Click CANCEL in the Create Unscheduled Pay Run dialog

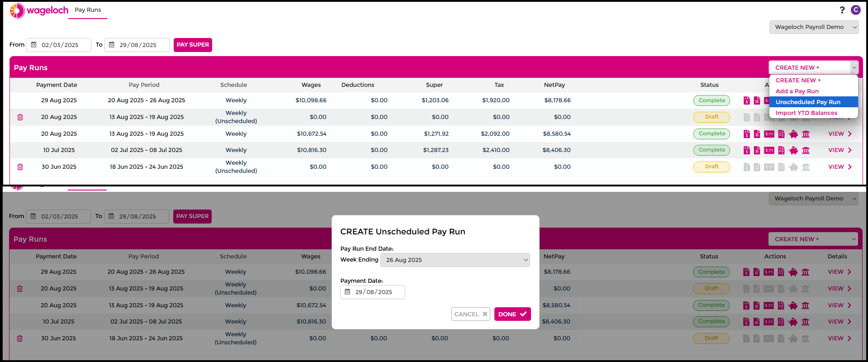pyautogui.click(x=470, y=314)
